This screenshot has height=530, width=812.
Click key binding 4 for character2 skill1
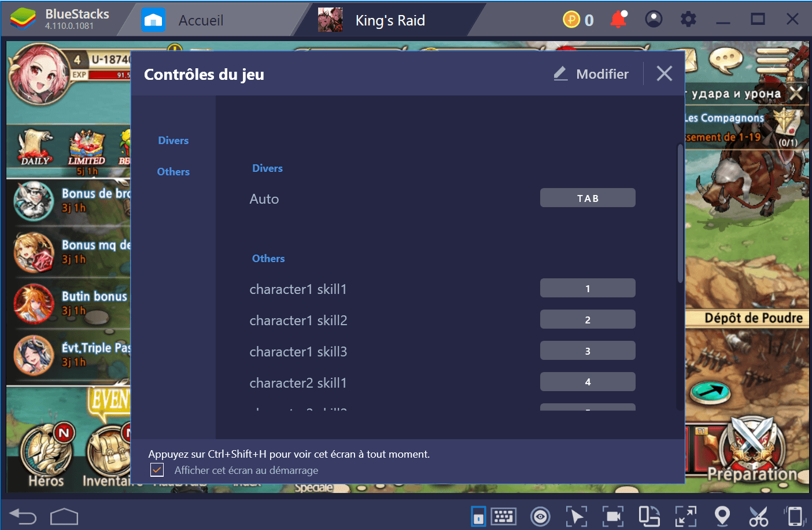[x=588, y=382]
